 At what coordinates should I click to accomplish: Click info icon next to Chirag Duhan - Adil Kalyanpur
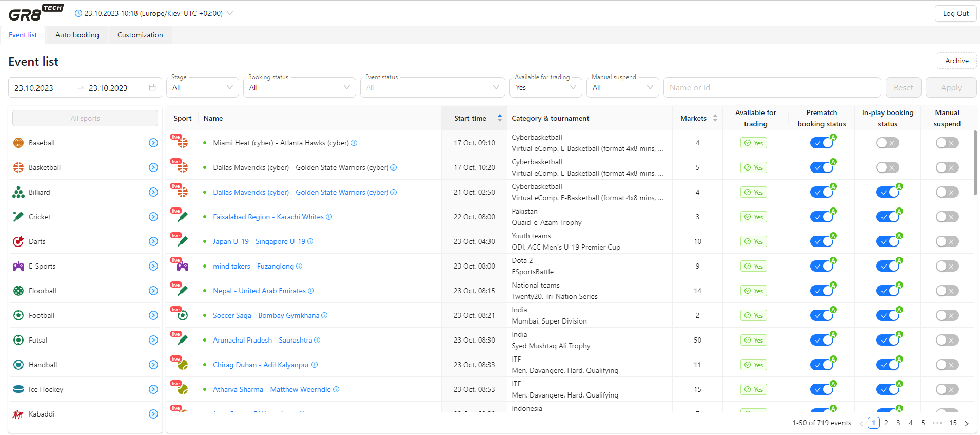pyautogui.click(x=315, y=365)
